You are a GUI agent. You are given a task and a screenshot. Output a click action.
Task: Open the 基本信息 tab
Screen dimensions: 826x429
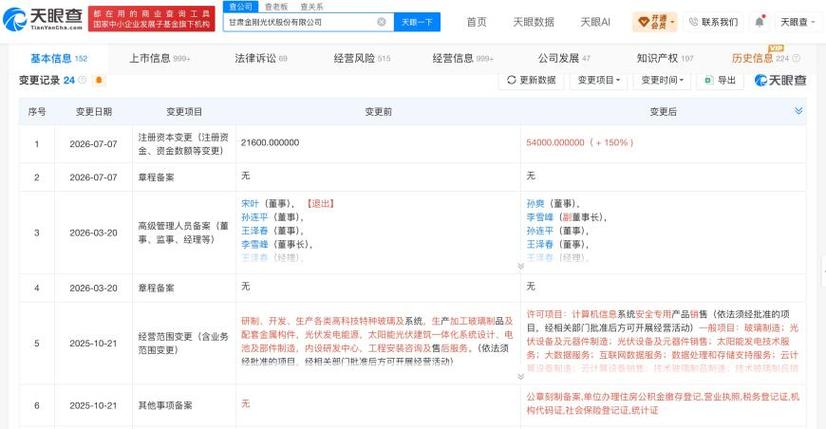[x=58, y=58]
